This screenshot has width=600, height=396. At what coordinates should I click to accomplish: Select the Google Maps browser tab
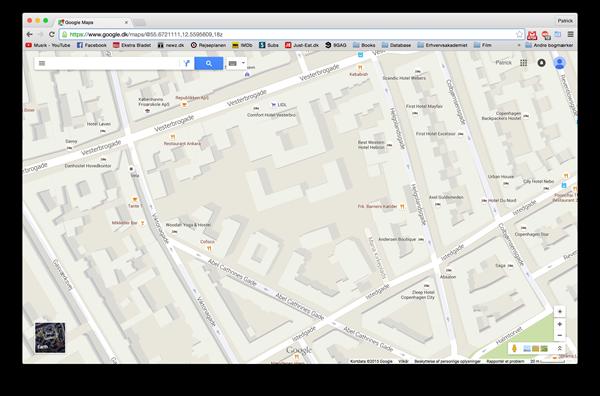pos(93,22)
